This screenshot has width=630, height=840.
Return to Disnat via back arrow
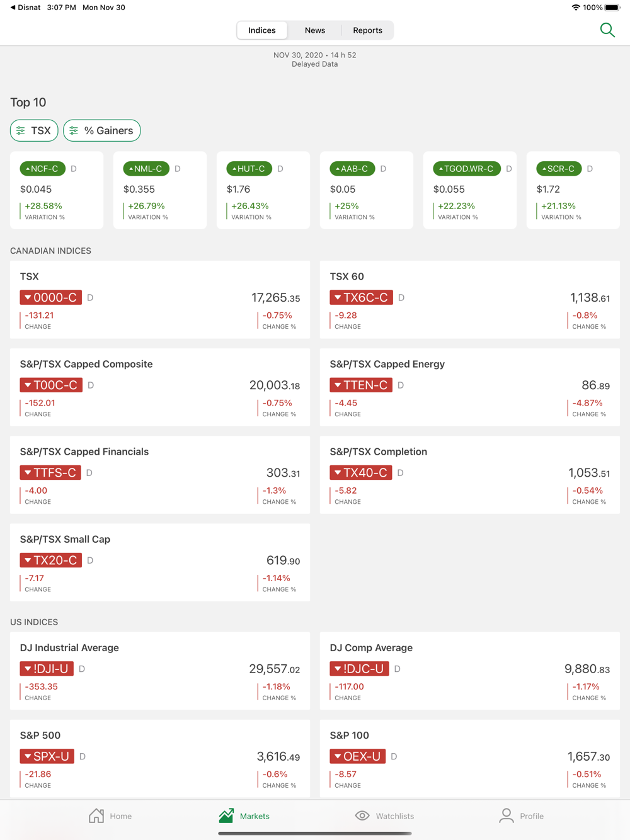tap(25, 8)
